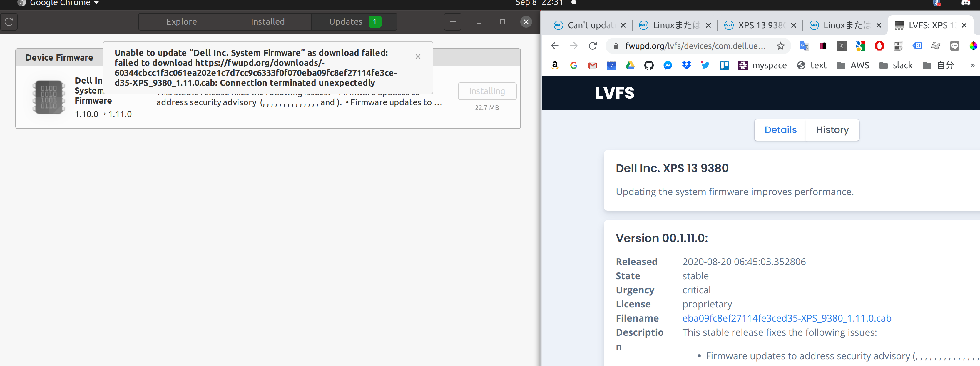Viewport: 980px width, 366px height.
Task: Click the Details tab on LVFS page
Action: pos(780,129)
